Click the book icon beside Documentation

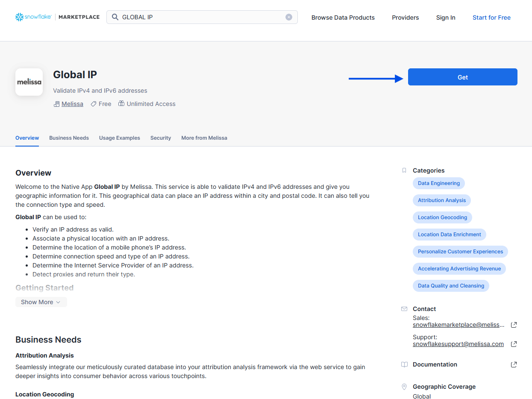pos(404,364)
